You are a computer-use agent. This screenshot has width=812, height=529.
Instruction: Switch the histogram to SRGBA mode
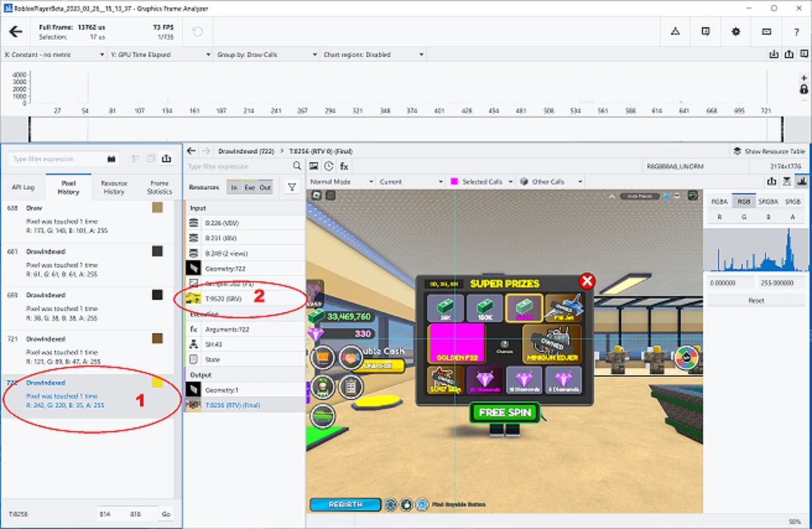click(768, 201)
